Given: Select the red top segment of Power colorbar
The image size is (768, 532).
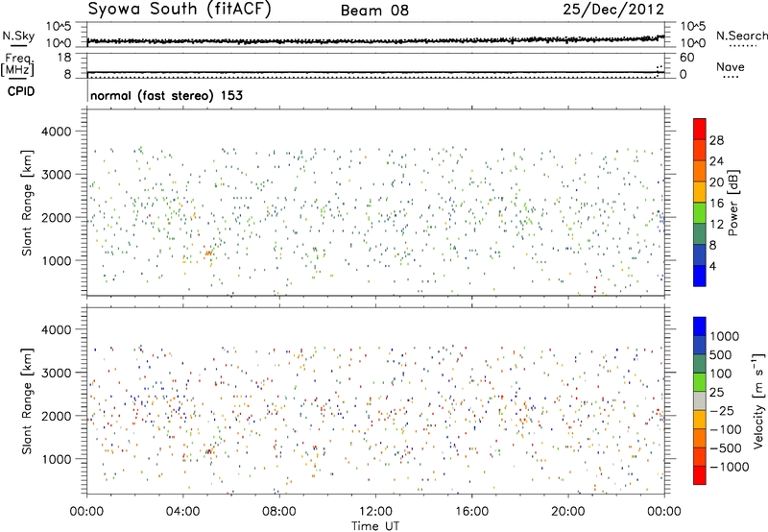Looking at the screenshot, I should pyautogui.click(x=700, y=129).
